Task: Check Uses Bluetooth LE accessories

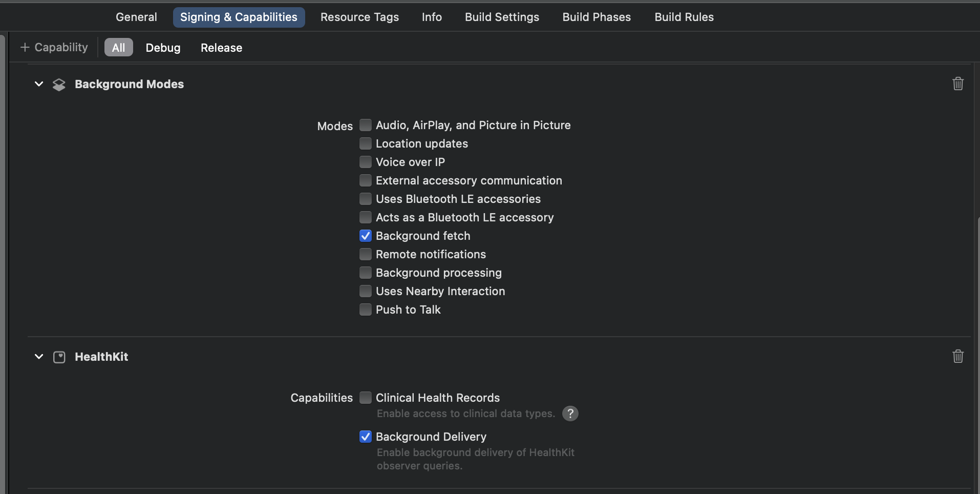Action: (365, 199)
